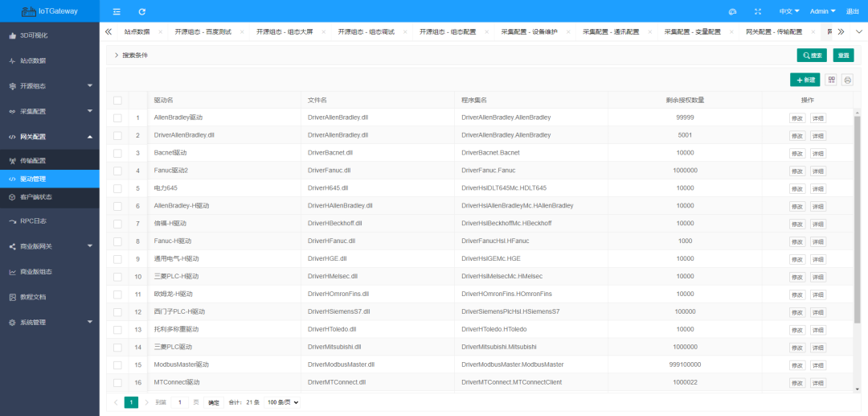Check the select-all header checkbox

point(118,101)
